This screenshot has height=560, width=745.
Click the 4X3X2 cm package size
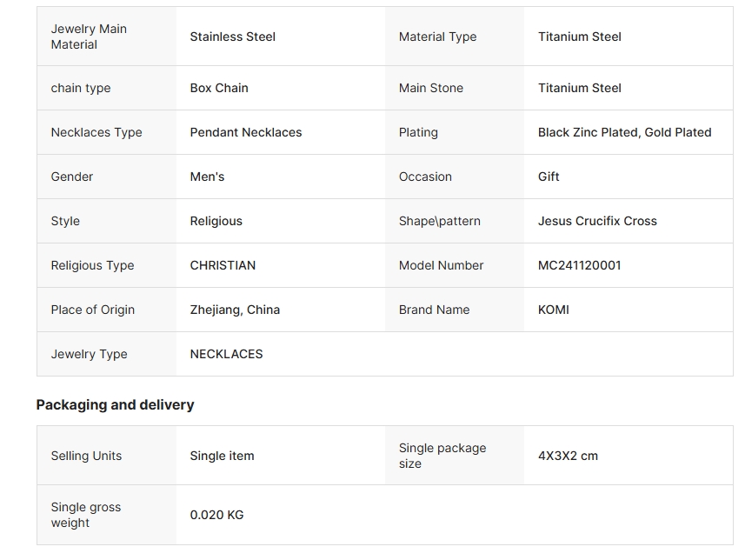click(x=568, y=456)
